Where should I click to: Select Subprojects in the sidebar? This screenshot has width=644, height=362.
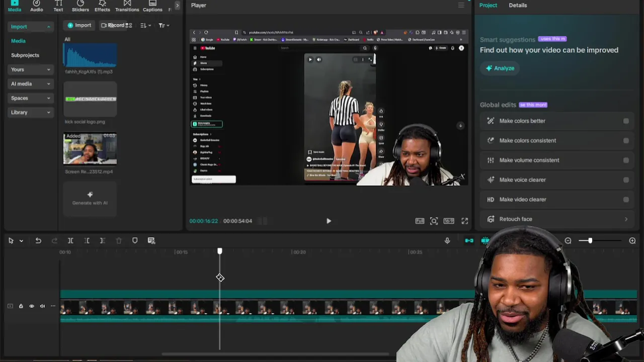(x=25, y=55)
